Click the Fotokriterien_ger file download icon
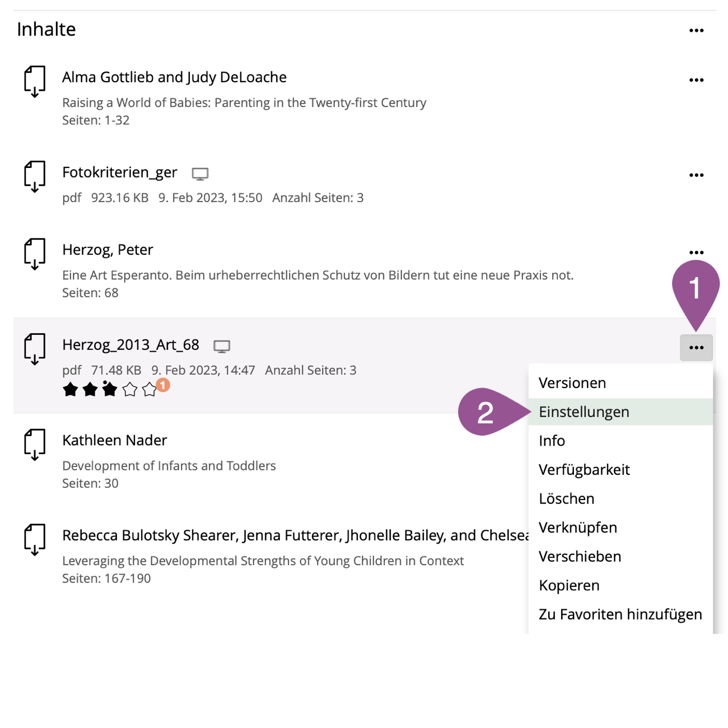Viewport: 728px width, 728px height. point(35,176)
